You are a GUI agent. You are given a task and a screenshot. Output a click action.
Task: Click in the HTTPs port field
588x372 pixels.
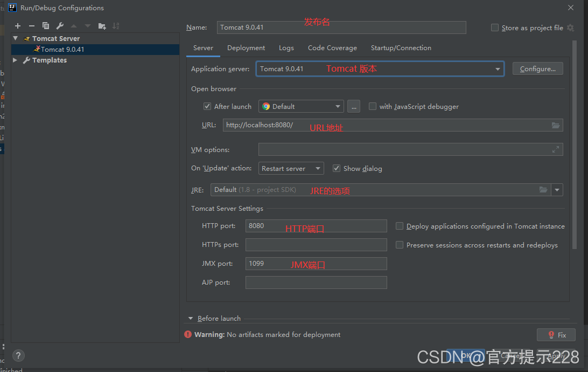click(x=316, y=245)
